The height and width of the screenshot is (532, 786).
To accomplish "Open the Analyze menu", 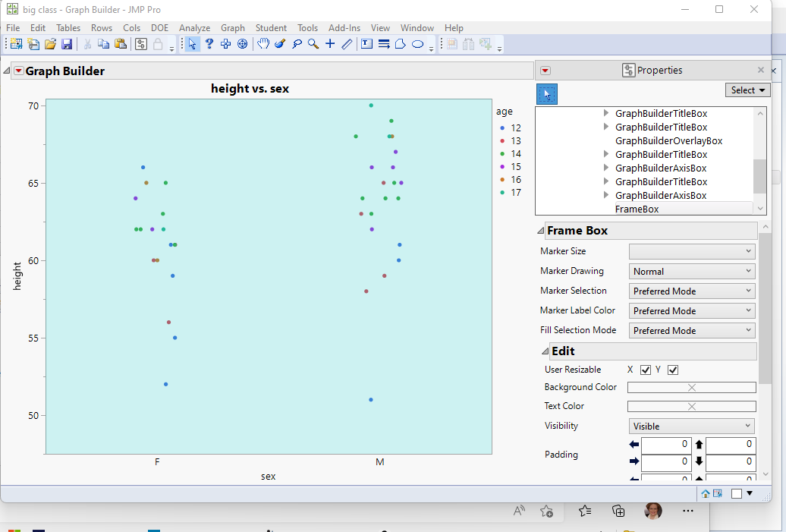I will pyautogui.click(x=194, y=28).
